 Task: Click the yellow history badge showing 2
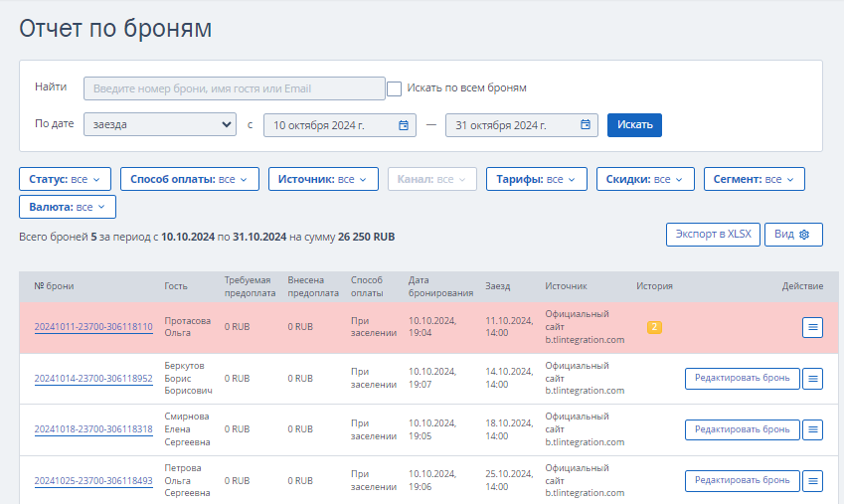coord(654,327)
